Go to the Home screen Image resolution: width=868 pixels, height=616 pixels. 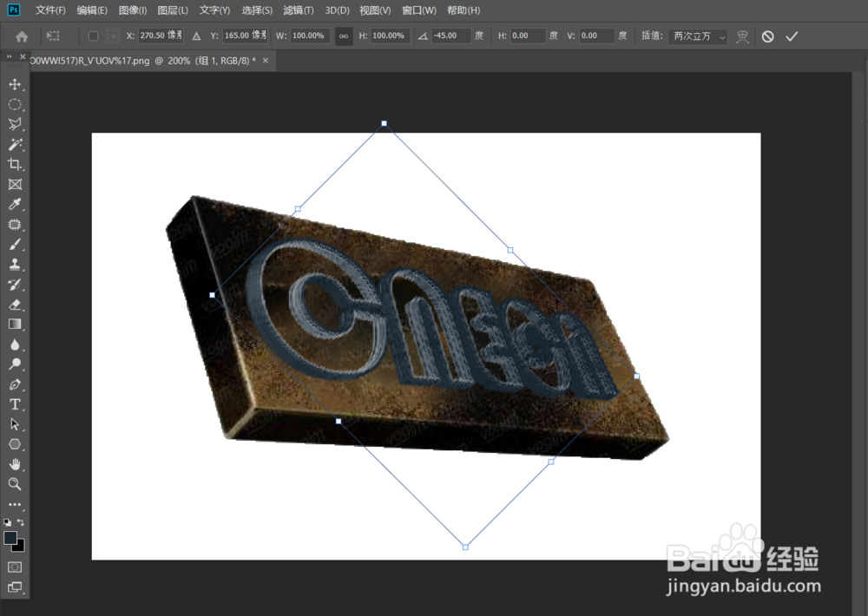tap(22, 36)
